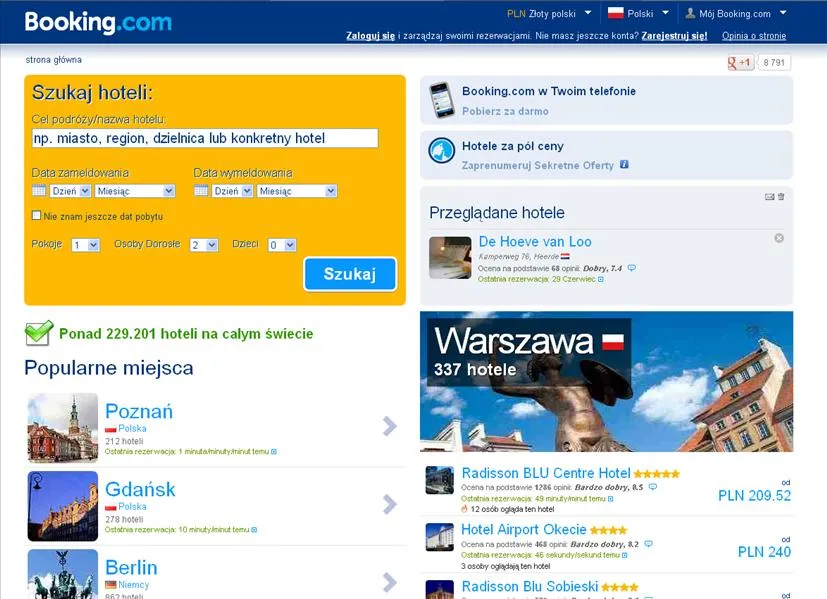Screen dimensions: 827x599
Task: Click review bubble icon for Hotel Airport Okecie
Action: coord(649,544)
